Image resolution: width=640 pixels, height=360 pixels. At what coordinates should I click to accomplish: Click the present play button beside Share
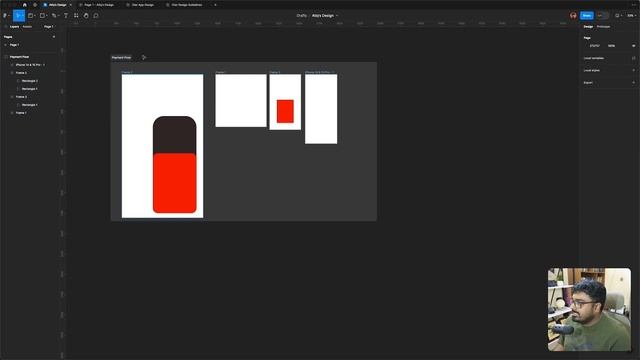point(600,16)
